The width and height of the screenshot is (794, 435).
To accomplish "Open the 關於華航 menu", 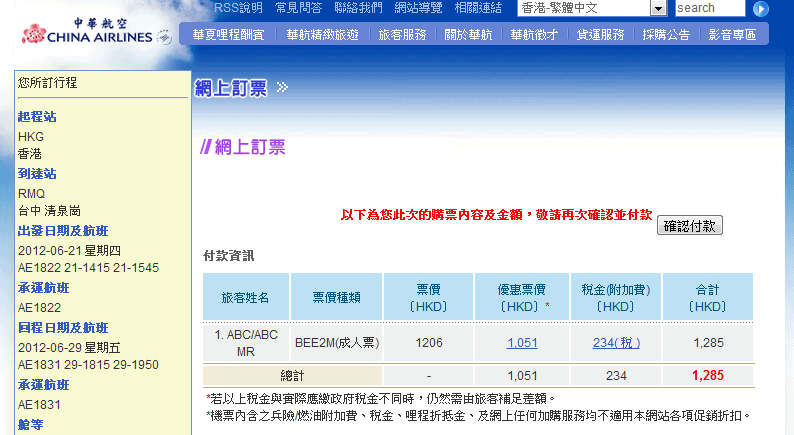I will click(x=468, y=35).
